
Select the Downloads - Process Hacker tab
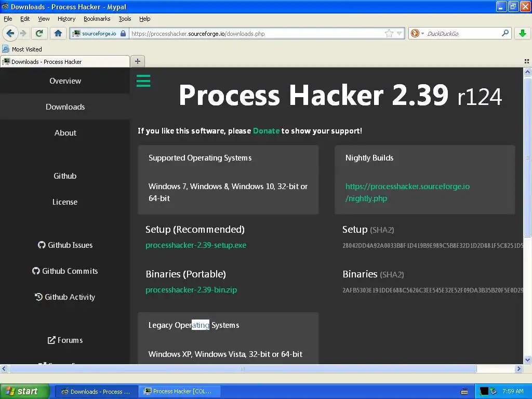click(65, 61)
